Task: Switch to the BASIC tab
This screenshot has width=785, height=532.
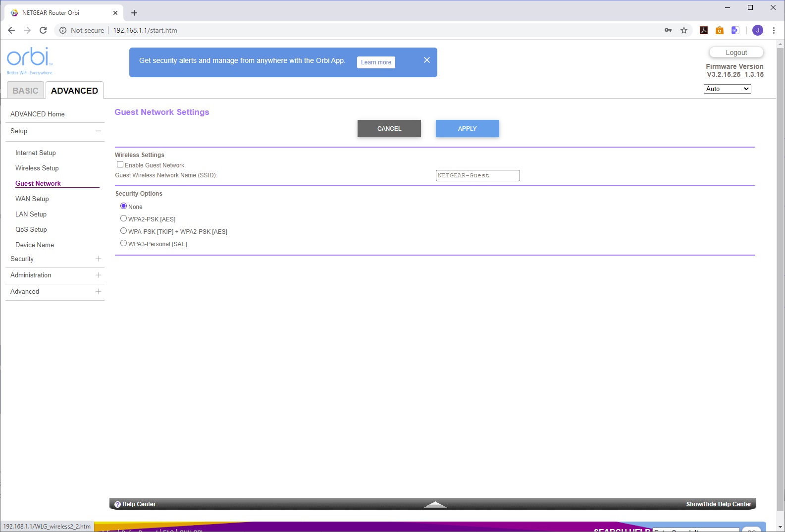Action: click(25, 91)
